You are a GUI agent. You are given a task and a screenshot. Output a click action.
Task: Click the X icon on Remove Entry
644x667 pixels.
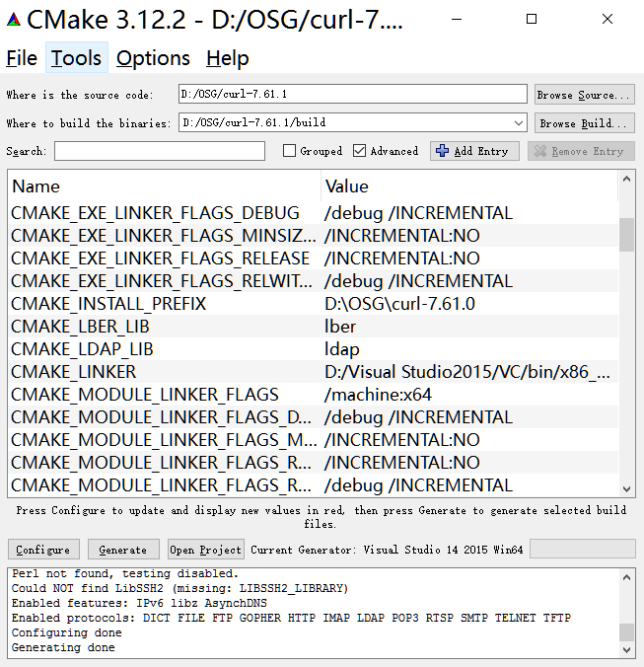point(539,151)
